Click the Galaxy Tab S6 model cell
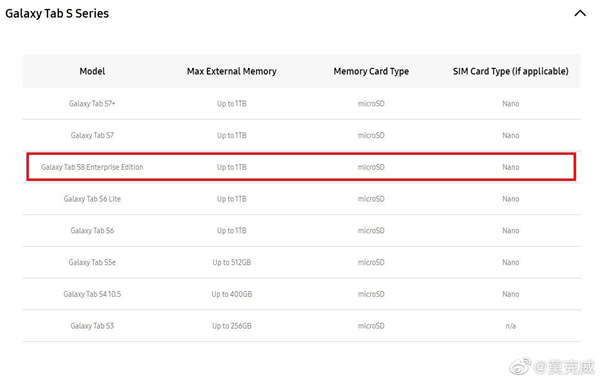 click(x=92, y=231)
